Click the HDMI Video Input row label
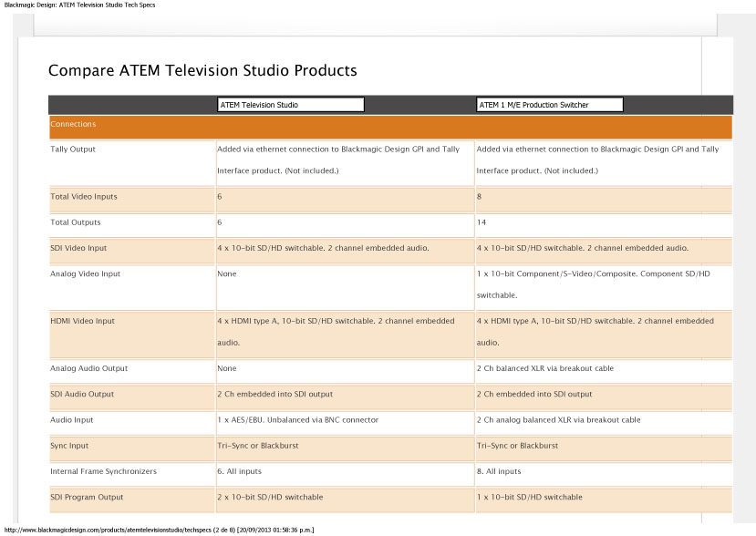This screenshot has width=756, height=536. point(82,321)
